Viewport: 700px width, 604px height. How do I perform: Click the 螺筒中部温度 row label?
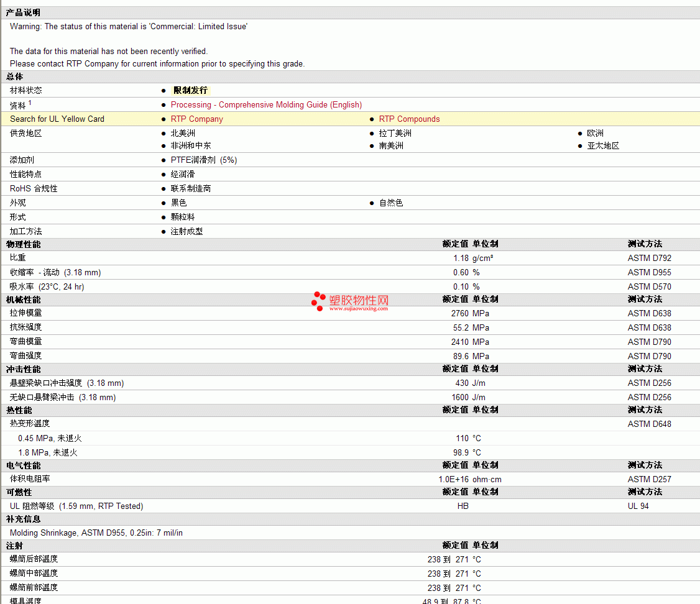[34, 573]
